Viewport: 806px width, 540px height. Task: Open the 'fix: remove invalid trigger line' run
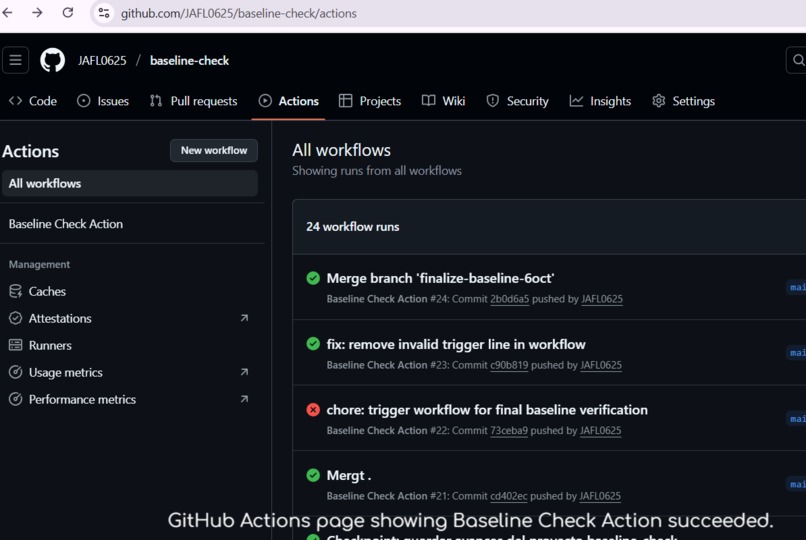coord(455,344)
